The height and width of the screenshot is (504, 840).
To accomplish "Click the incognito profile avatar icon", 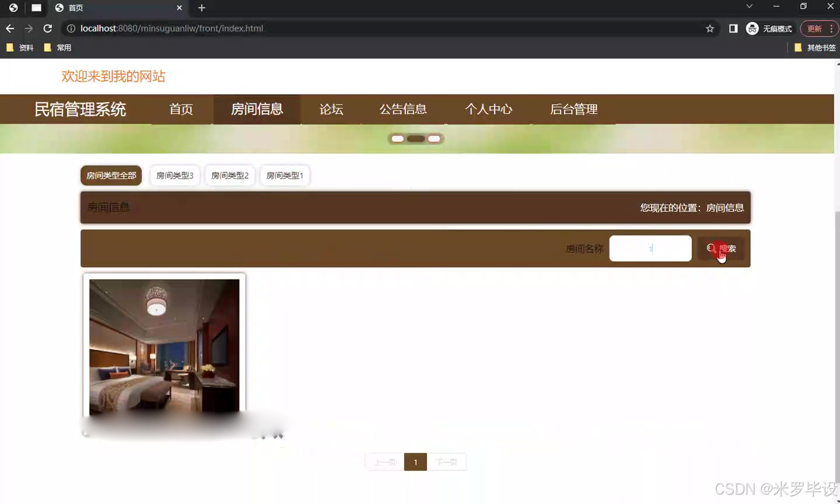I will pos(752,28).
